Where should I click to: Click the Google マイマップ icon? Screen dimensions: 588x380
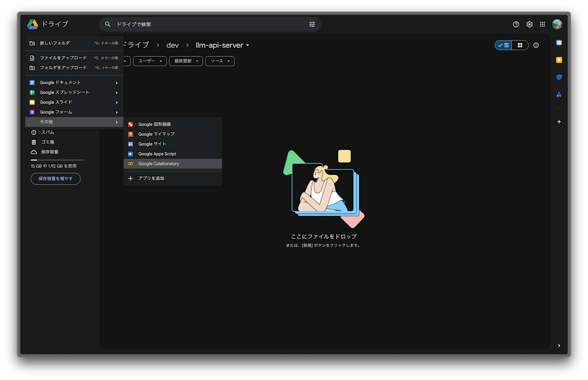pyautogui.click(x=130, y=134)
